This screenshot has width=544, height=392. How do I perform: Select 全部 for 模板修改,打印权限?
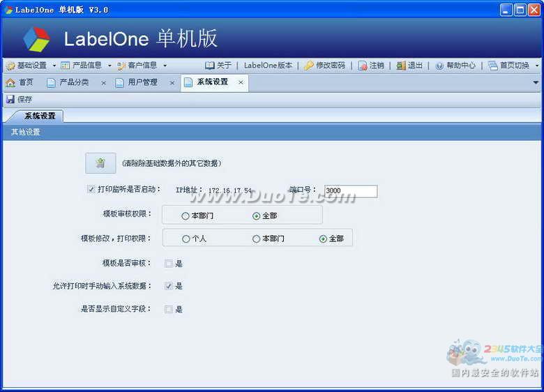pos(323,239)
